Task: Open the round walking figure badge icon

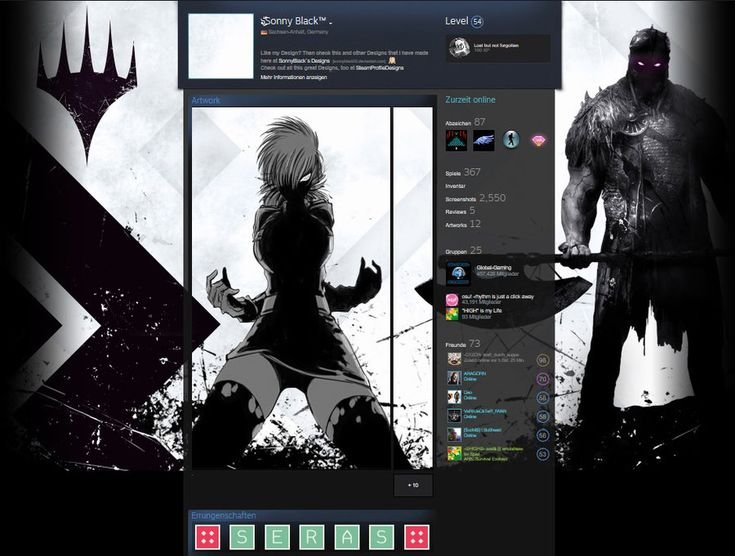Action: [511, 140]
